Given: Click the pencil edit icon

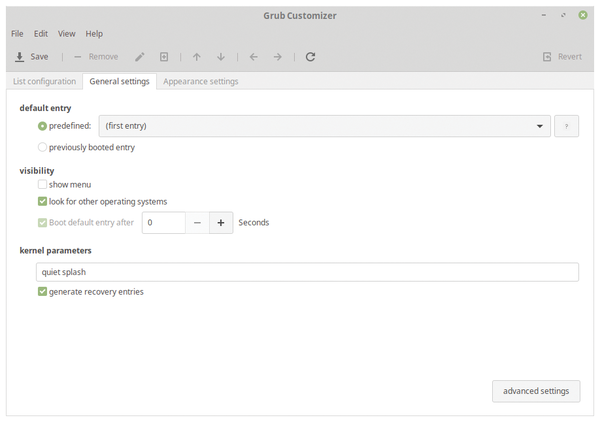Looking at the screenshot, I should pos(140,57).
